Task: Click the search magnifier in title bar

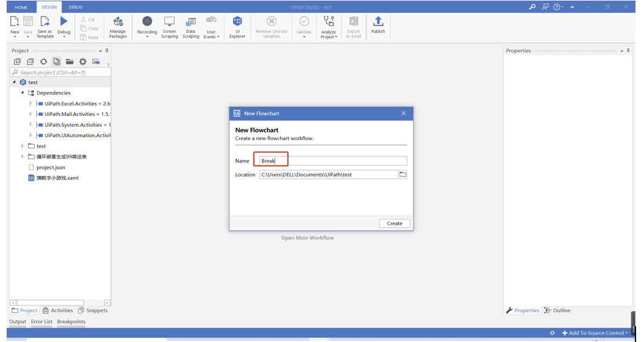Action: [532, 7]
